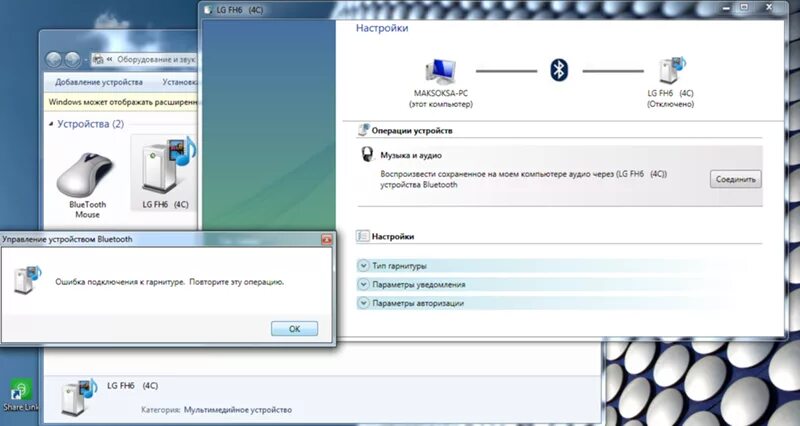Click the Операции устройств section icon
This screenshot has width=800, height=426.
click(363, 130)
